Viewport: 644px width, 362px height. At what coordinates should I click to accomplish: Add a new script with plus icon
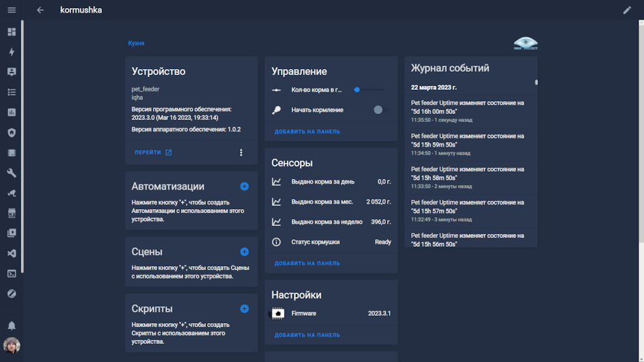tap(244, 309)
